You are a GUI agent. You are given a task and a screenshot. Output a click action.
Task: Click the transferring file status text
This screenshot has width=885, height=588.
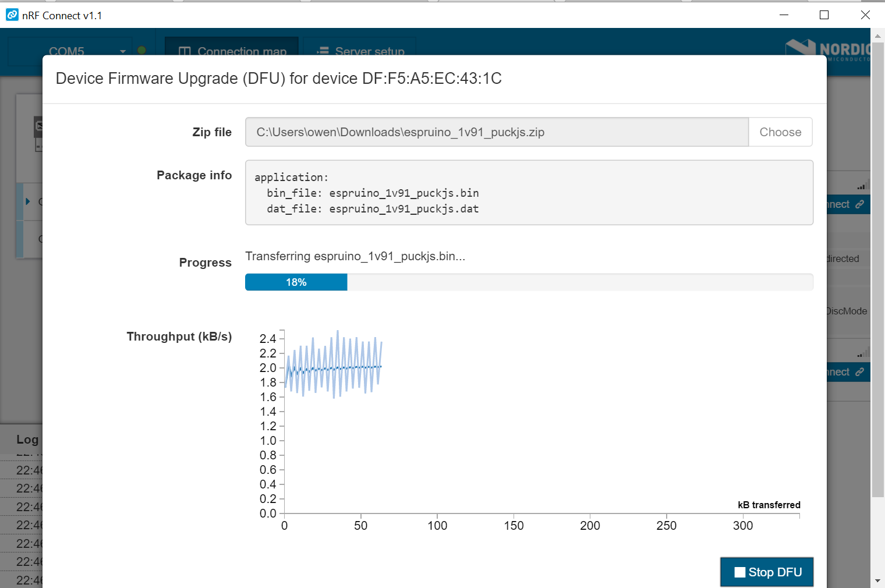(355, 256)
